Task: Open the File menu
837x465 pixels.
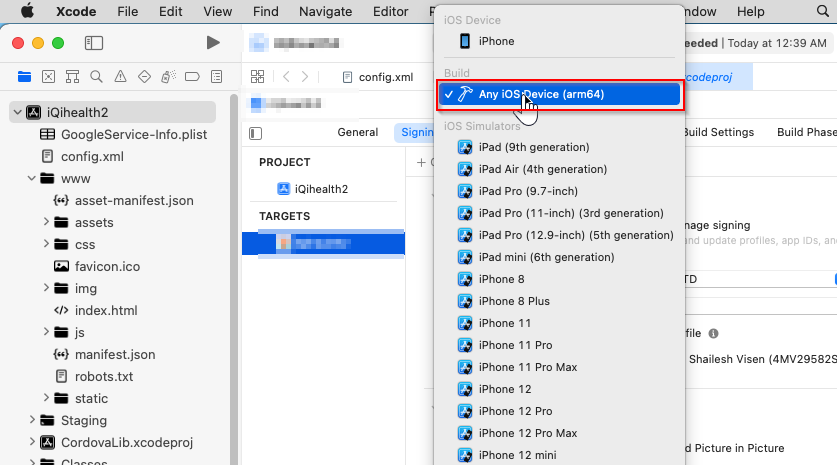Action: (x=128, y=11)
